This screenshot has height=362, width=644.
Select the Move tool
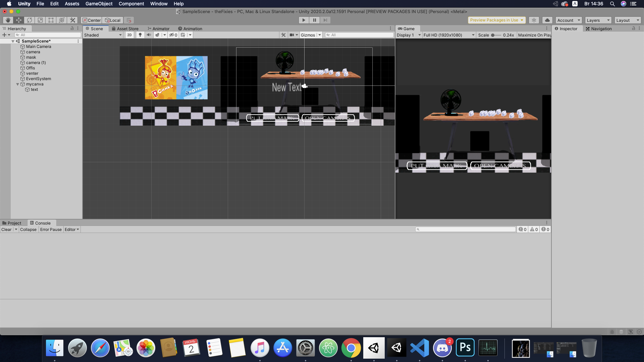(19, 20)
